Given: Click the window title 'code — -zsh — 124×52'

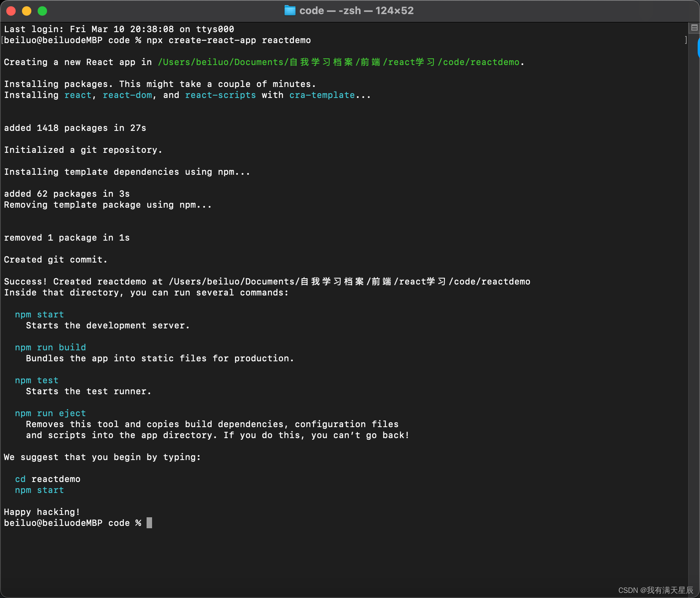Looking at the screenshot, I should tap(356, 11).
